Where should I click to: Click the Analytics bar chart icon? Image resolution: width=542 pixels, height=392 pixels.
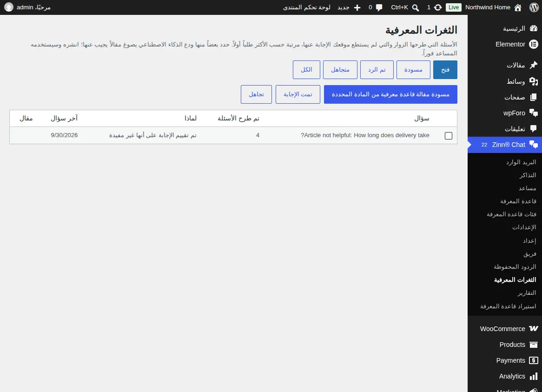click(533, 377)
